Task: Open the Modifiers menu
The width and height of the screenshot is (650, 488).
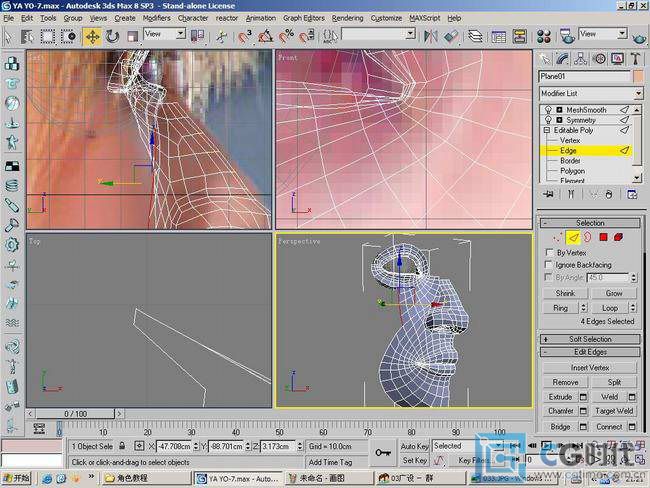Action: [156, 18]
